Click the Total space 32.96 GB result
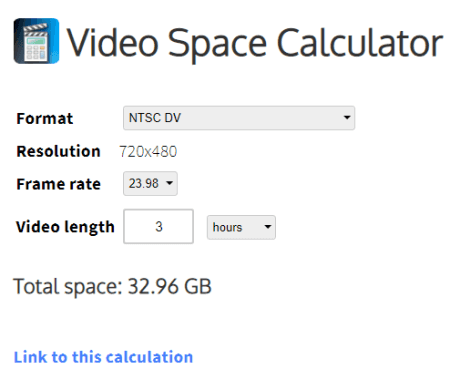 [x=112, y=286]
